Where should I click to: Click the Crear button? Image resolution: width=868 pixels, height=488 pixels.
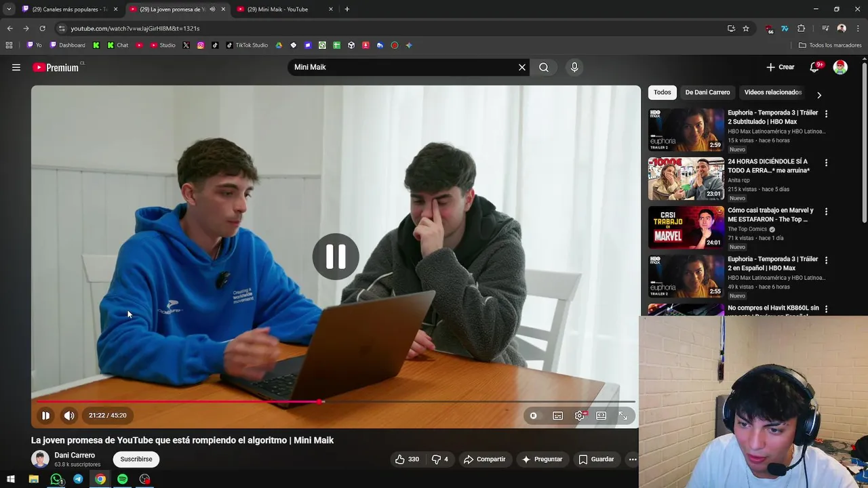point(780,67)
